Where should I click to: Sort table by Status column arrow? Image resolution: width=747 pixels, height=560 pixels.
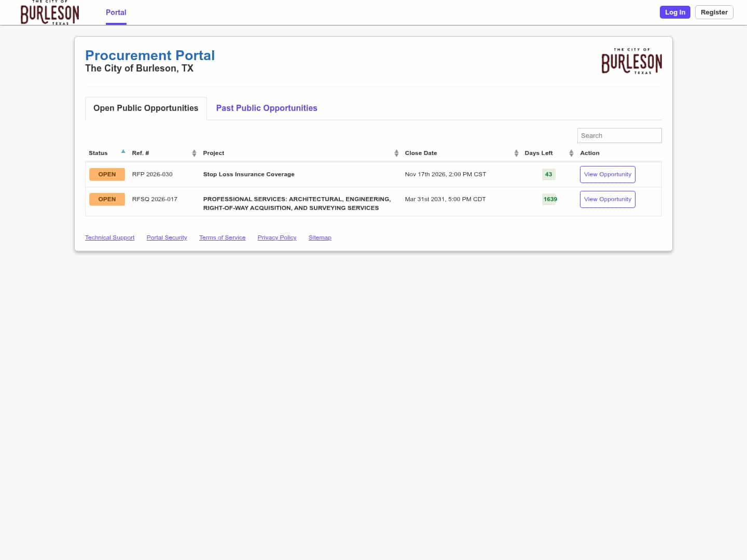tap(123, 152)
